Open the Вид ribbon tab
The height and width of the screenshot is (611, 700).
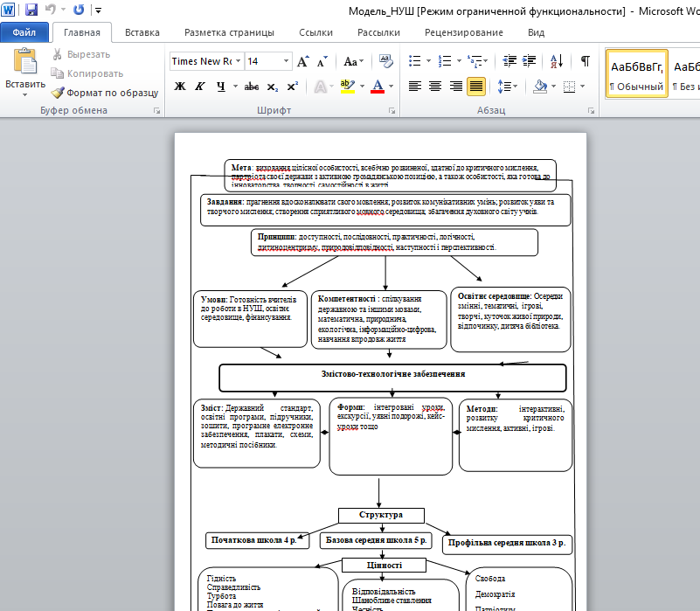tap(536, 32)
